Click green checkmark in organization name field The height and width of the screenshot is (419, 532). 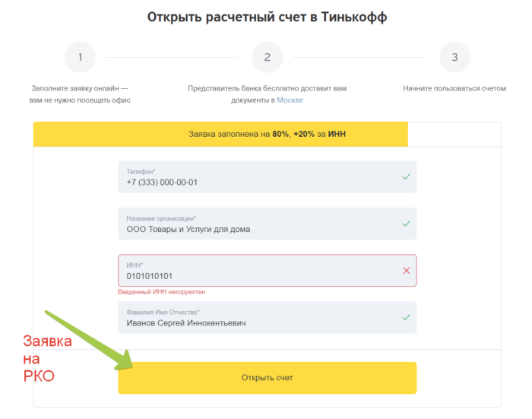[x=406, y=224]
